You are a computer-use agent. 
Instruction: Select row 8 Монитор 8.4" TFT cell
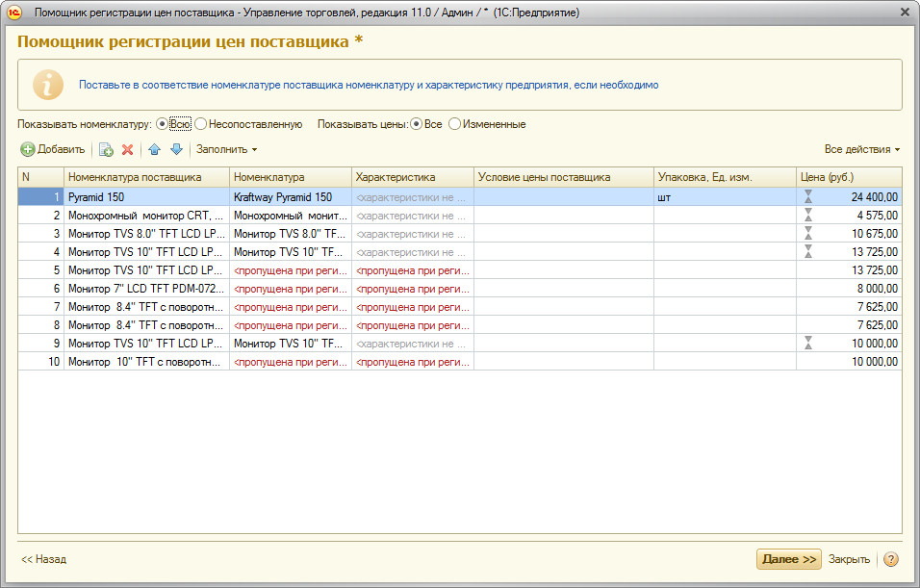[x=146, y=324]
